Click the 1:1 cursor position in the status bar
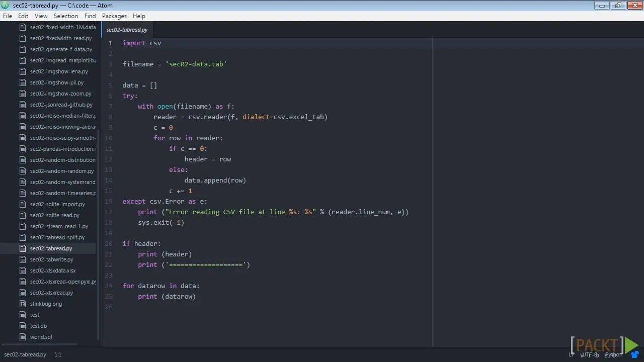This screenshot has width=644, height=362. (x=58, y=354)
